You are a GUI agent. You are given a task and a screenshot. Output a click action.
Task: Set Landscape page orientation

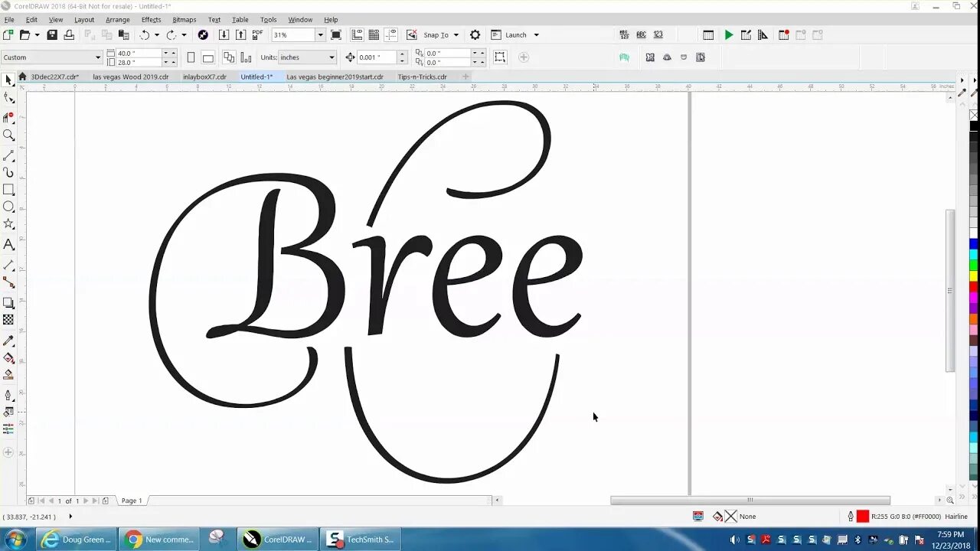(x=207, y=57)
